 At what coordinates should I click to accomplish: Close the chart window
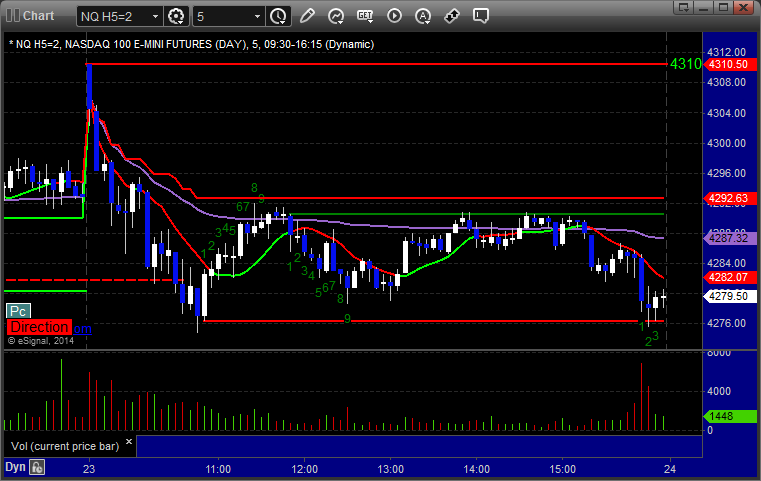point(744,7)
